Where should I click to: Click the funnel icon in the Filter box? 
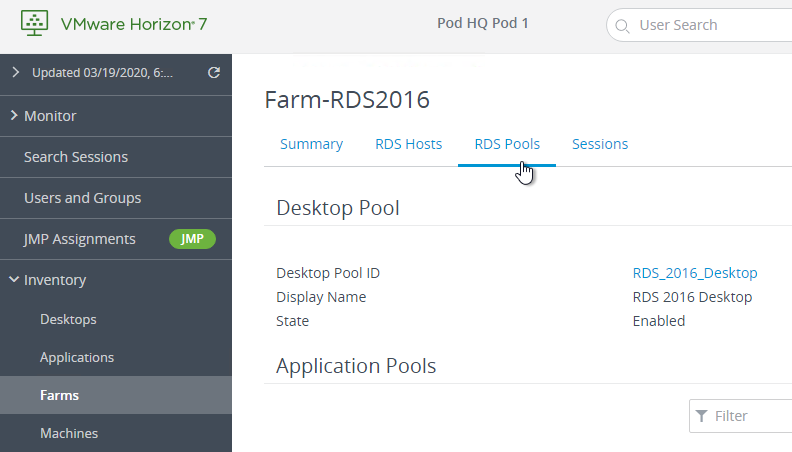(701, 416)
